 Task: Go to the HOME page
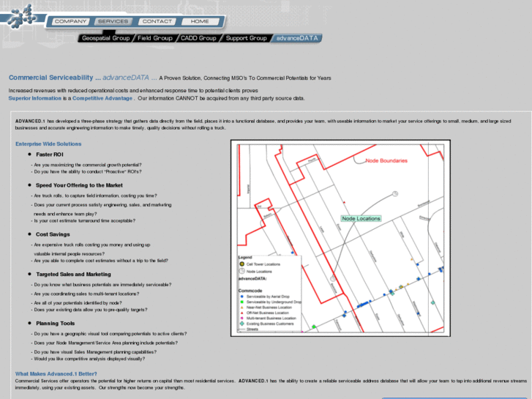point(200,21)
